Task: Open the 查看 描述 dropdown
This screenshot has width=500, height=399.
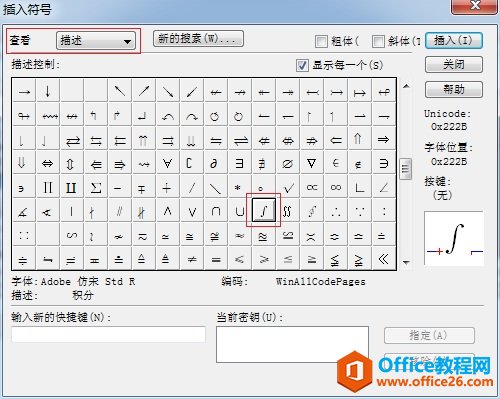Action: pos(96,41)
